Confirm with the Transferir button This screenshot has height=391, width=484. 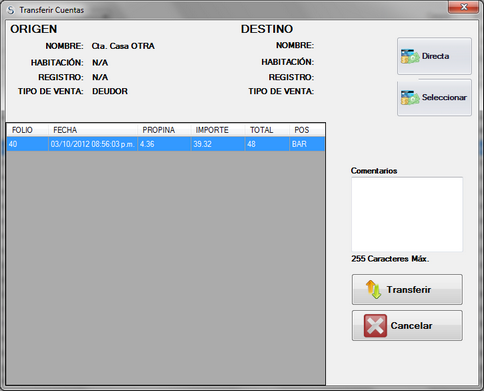(407, 289)
